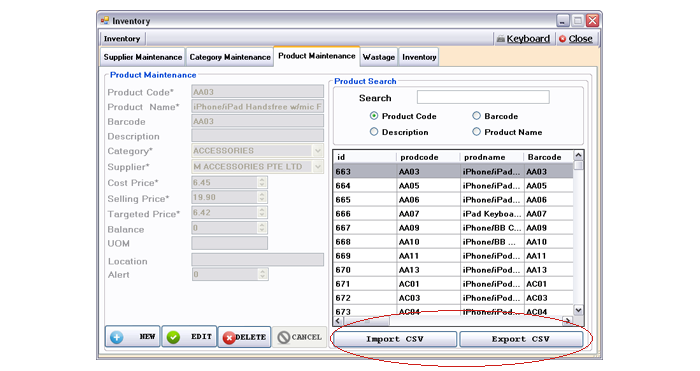The height and width of the screenshot is (371, 700).
Task: Select the row with id 664
Action: pyautogui.click(x=454, y=186)
